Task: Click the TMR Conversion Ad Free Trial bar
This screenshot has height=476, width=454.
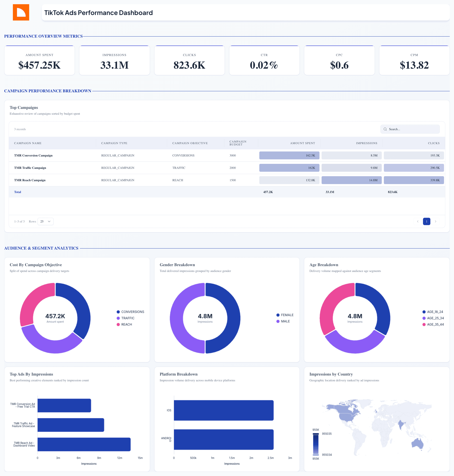Action: click(64, 406)
